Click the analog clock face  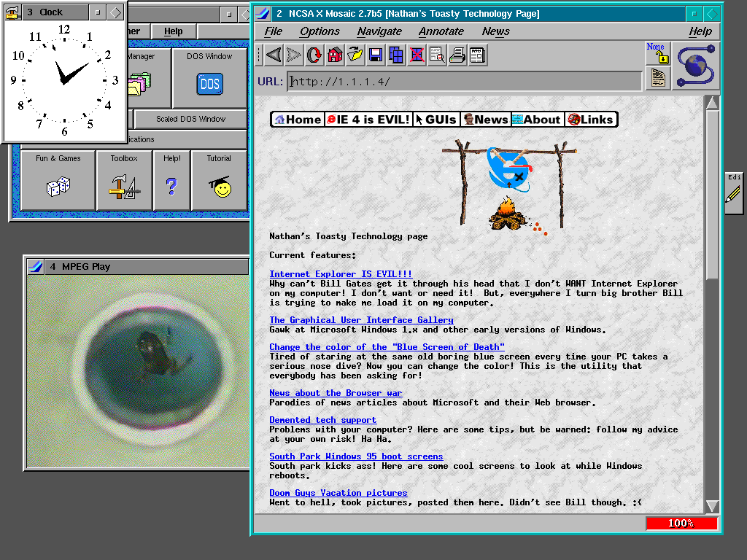pyautogui.click(x=64, y=80)
